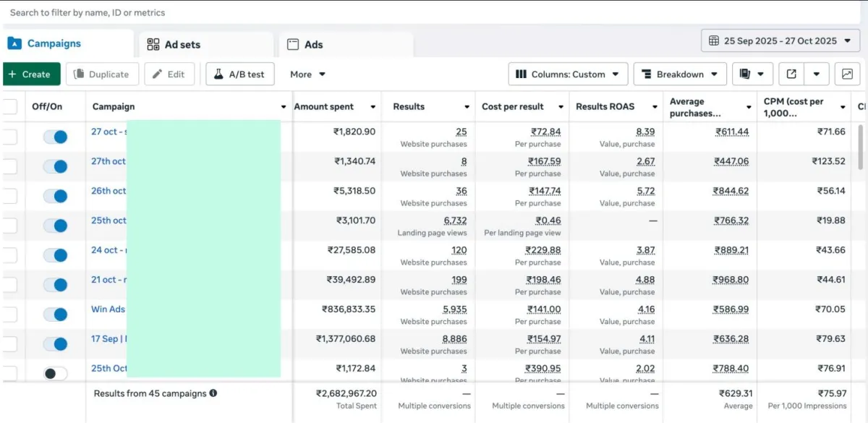The image size is (868, 423).
Task: Enable the paused 25th Oct campaign toggle
Action: click(x=55, y=373)
